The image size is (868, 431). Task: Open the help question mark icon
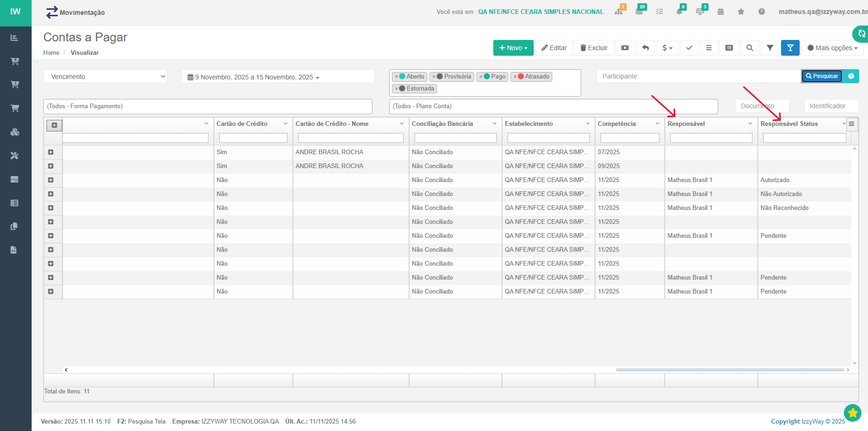tap(762, 12)
